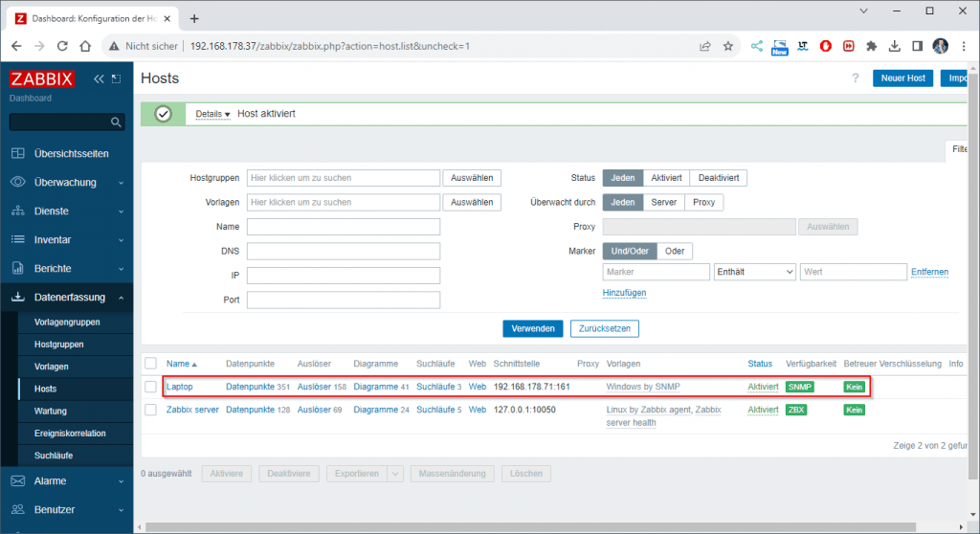Click the green success checkmark icon

click(163, 114)
